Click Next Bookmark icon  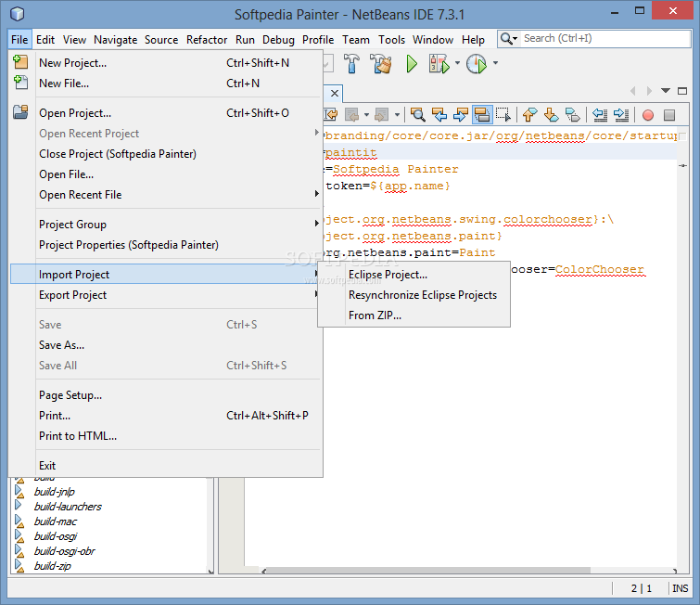(552, 115)
